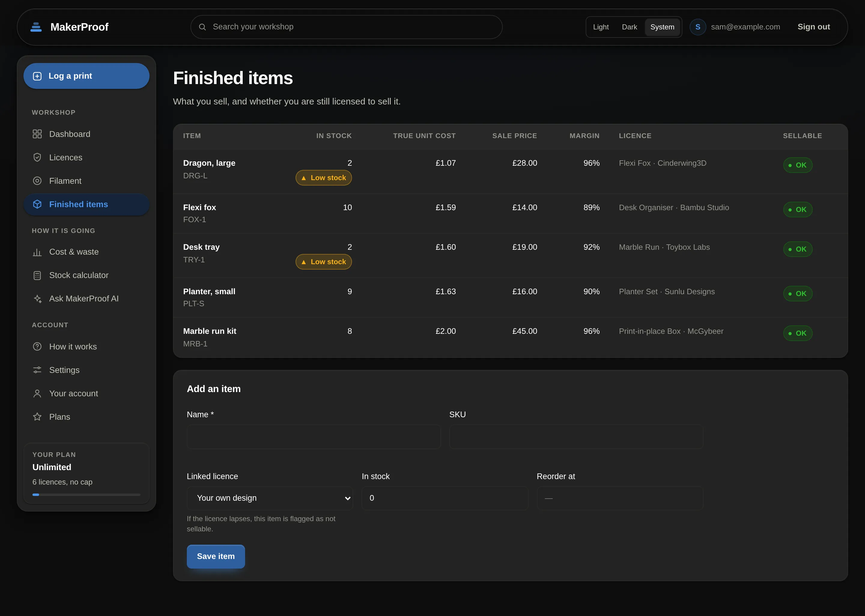Click sam@example.com account link
Screen dimensions: 865x616
coord(745,27)
